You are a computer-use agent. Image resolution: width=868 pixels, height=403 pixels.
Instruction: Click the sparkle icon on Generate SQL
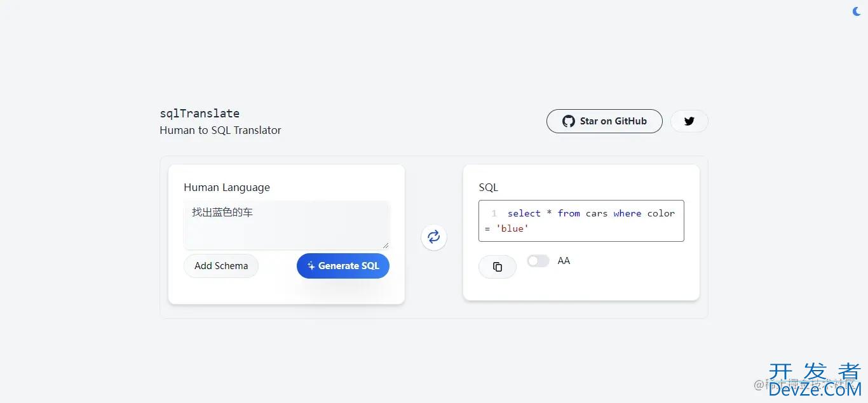[311, 266]
